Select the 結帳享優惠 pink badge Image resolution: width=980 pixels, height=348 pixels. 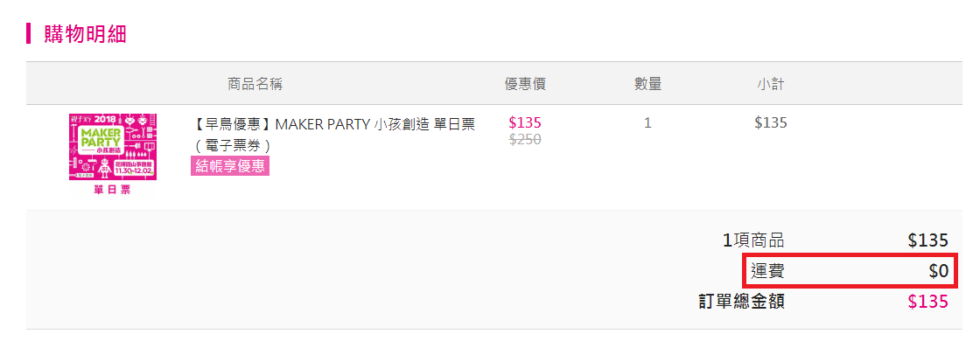[230, 166]
